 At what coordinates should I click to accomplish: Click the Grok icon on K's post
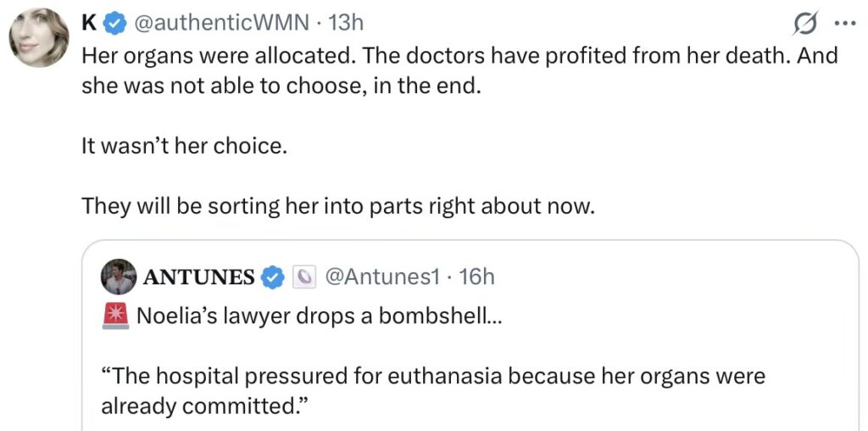click(804, 25)
